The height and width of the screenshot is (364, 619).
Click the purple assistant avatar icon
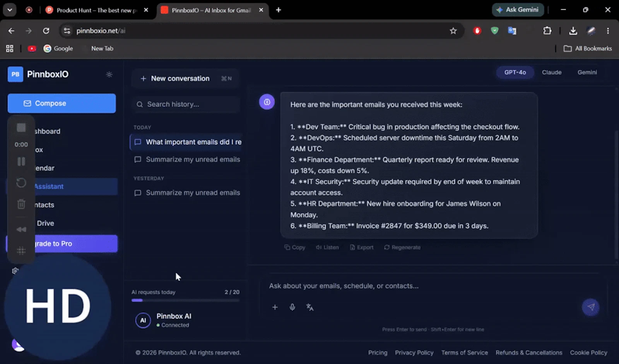[267, 102]
